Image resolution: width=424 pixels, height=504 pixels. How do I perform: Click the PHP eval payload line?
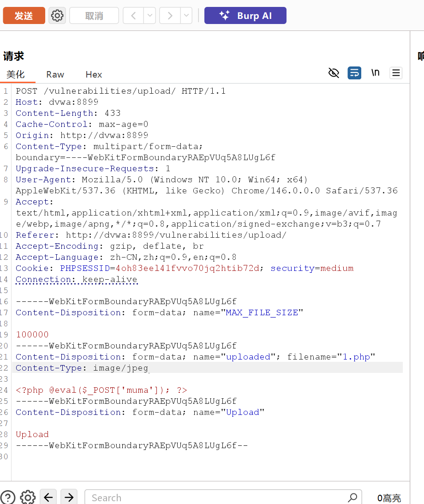(x=102, y=390)
